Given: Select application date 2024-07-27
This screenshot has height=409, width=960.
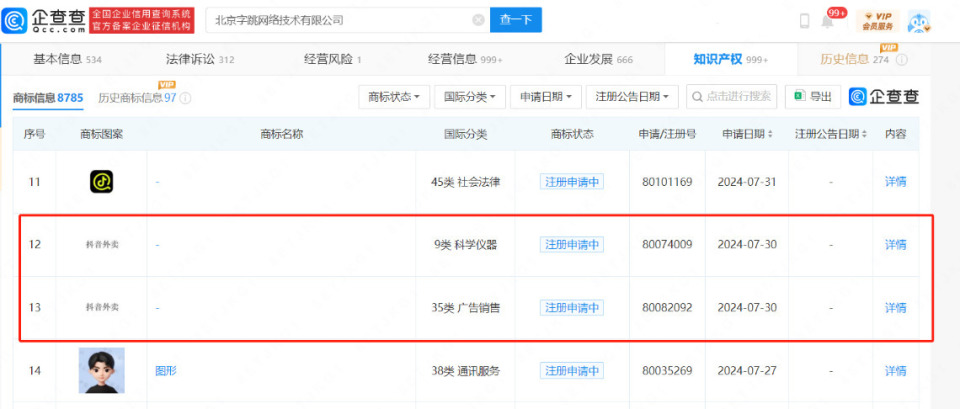Looking at the screenshot, I should tap(747, 370).
